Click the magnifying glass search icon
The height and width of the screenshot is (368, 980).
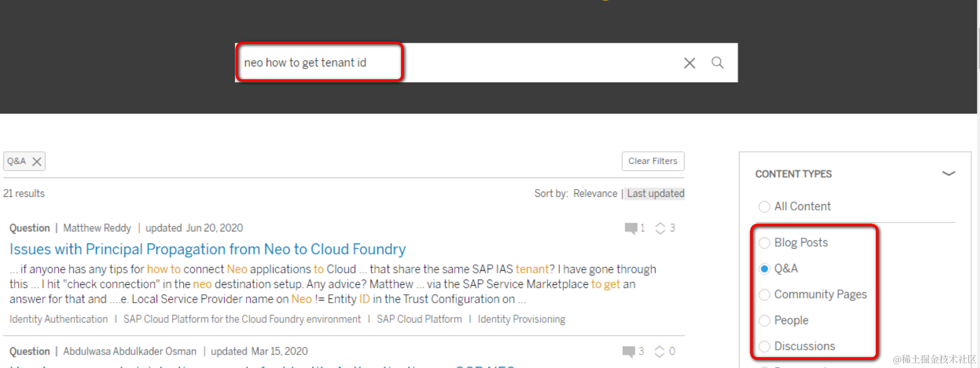(717, 63)
